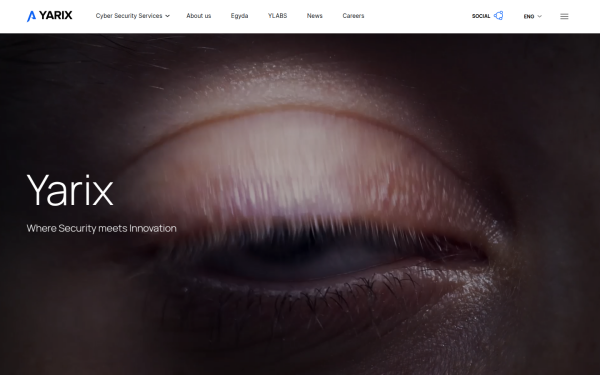600x375 pixels.
Task: Click the eye hero background image
Action: [300, 204]
